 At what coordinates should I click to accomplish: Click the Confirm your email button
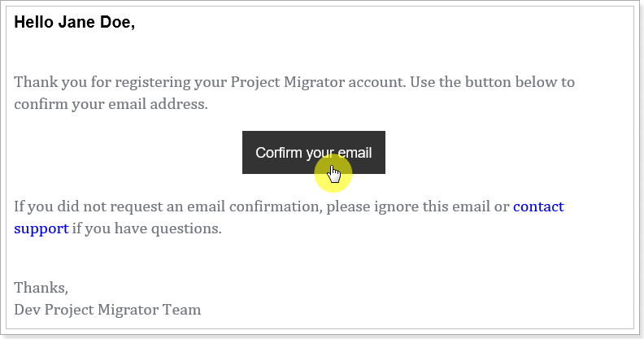[x=313, y=152]
